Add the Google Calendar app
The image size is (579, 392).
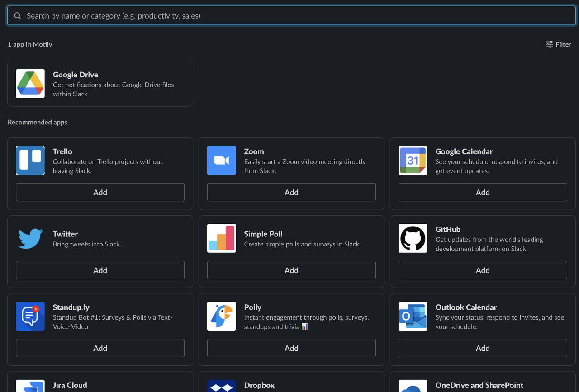[483, 192]
